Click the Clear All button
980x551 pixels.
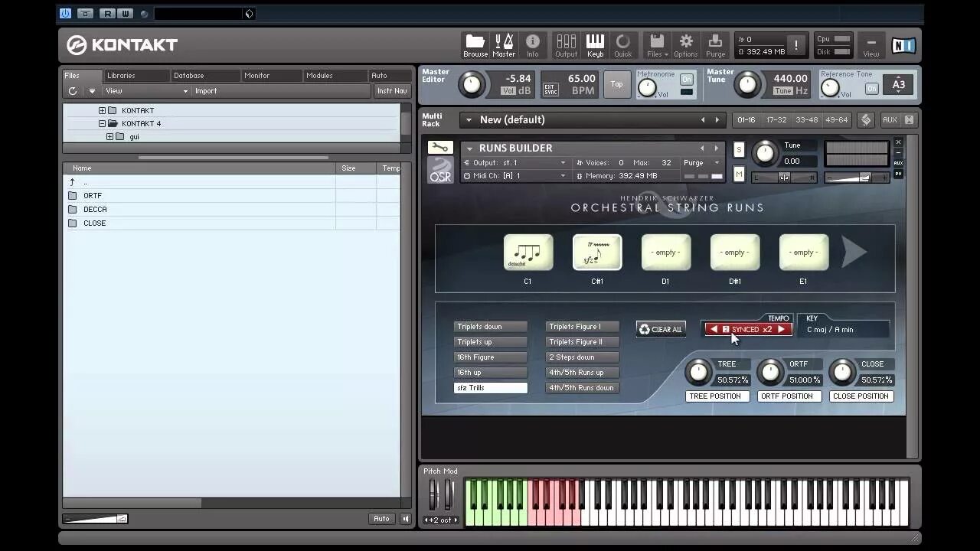point(660,330)
